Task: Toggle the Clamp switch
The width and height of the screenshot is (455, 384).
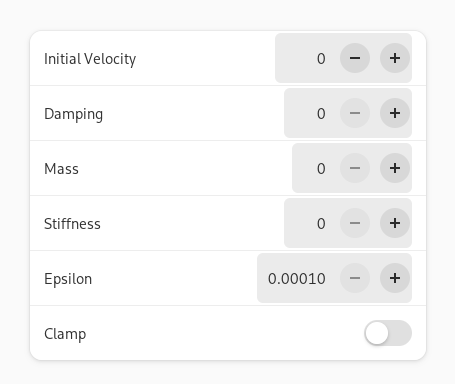Action: click(x=388, y=333)
